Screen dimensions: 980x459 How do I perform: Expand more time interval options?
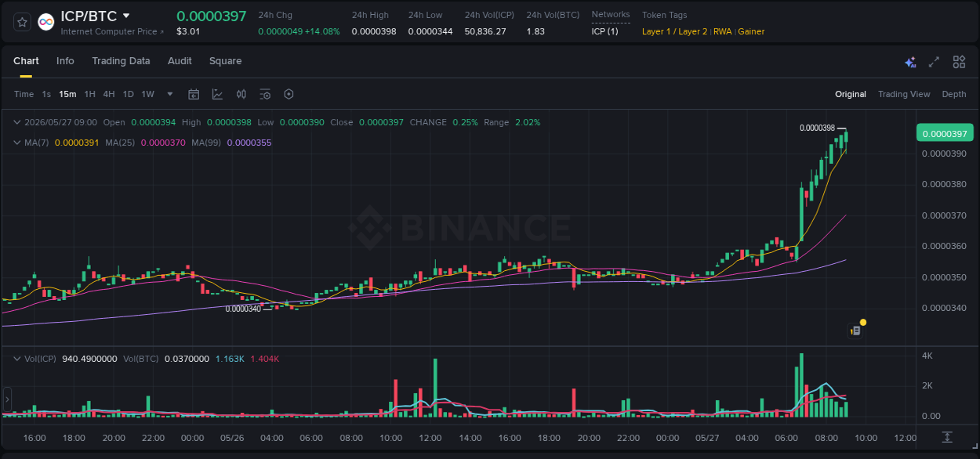tap(170, 94)
